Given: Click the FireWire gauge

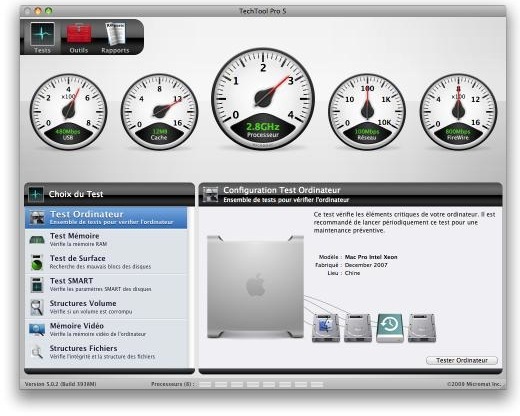Looking at the screenshot, I should [458, 112].
